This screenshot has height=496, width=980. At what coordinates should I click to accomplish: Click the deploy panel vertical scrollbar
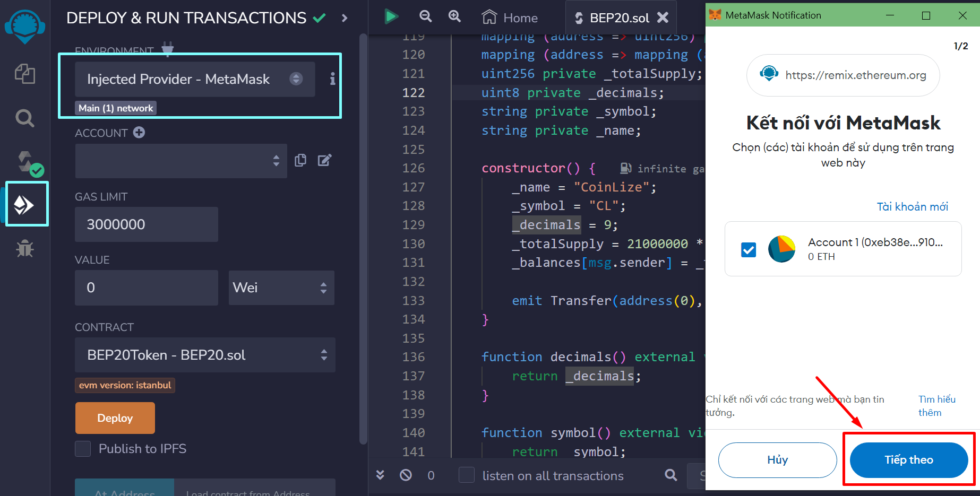click(363, 239)
